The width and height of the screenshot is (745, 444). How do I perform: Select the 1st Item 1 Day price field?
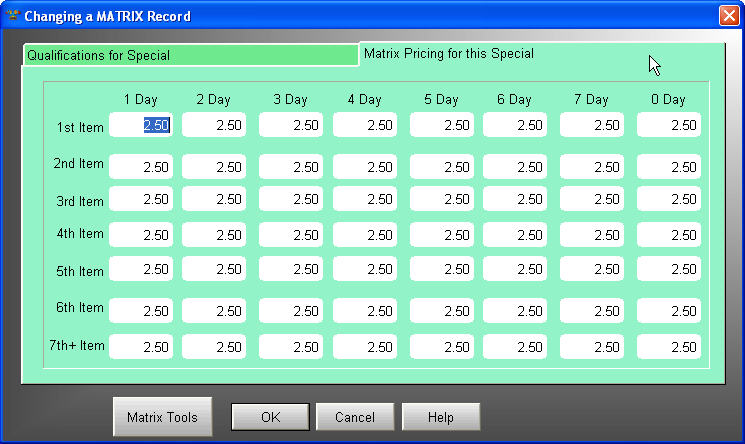(141, 125)
